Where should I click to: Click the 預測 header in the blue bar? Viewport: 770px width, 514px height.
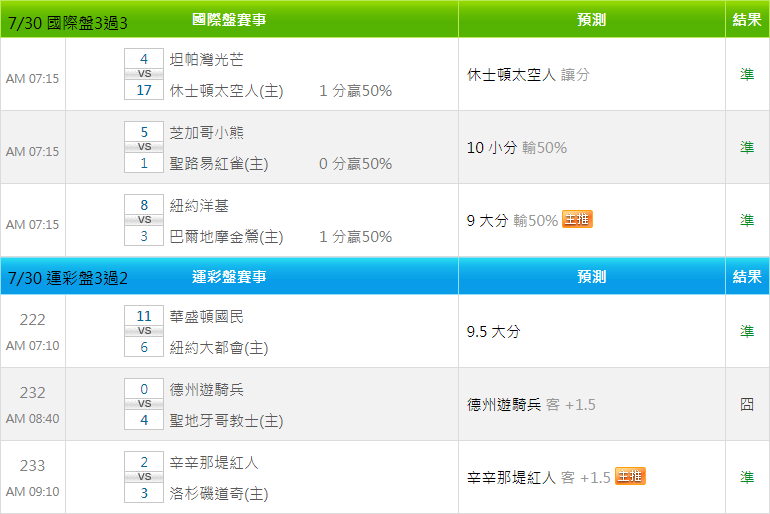(x=591, y=277)
